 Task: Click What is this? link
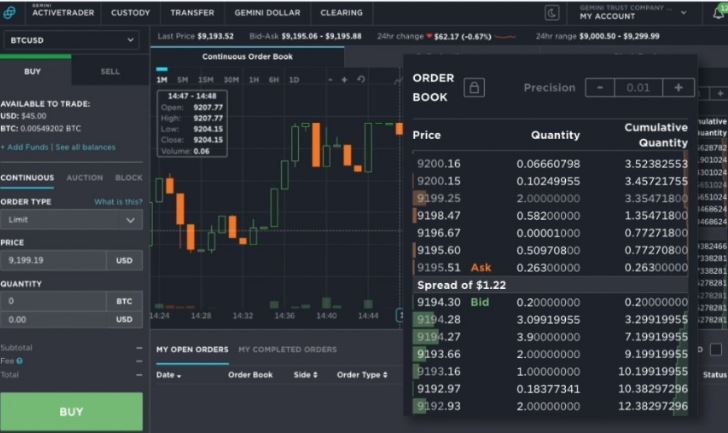[118, 202]
